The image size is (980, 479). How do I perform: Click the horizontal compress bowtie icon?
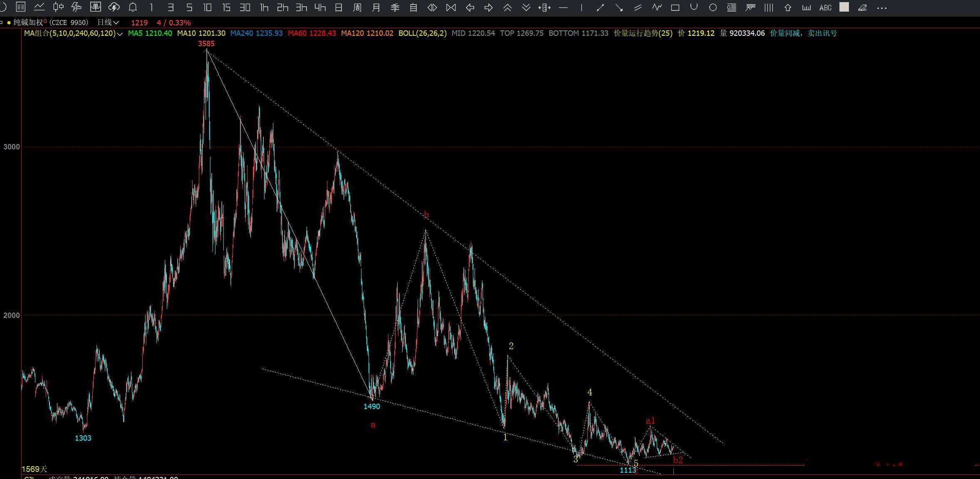(451, 7)
